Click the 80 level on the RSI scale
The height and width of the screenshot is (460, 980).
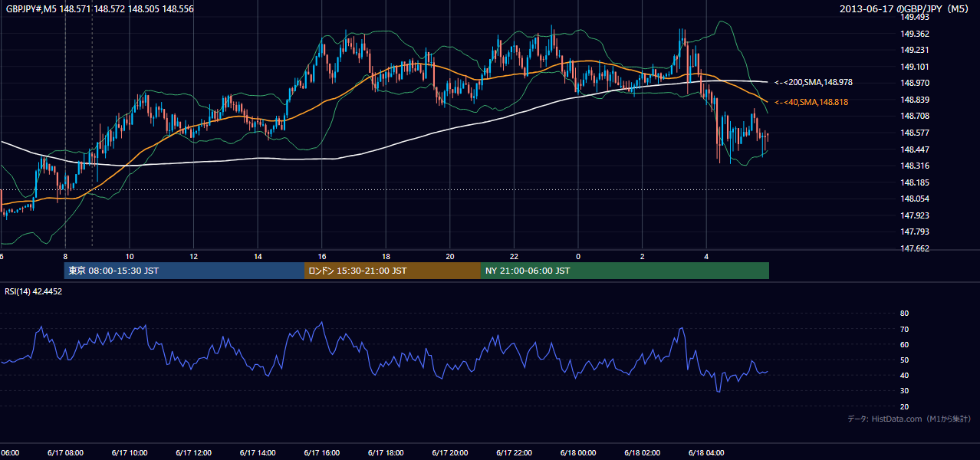904,314
